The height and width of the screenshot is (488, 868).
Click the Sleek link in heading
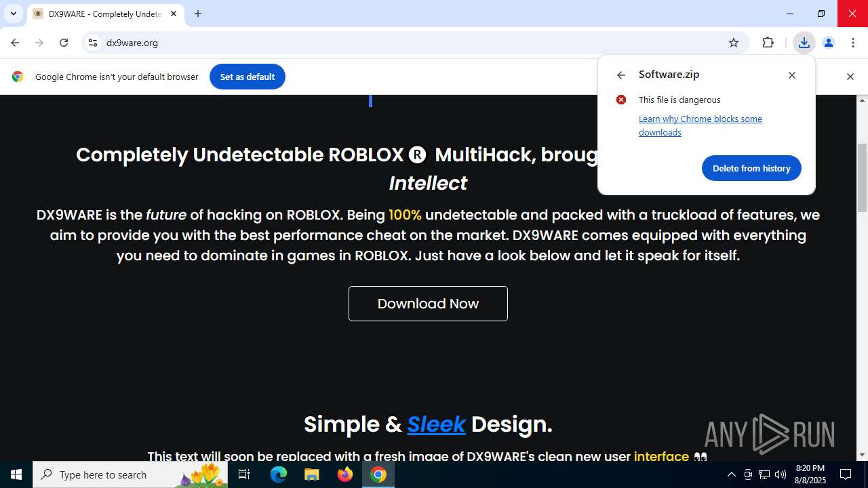coord(436,424)
